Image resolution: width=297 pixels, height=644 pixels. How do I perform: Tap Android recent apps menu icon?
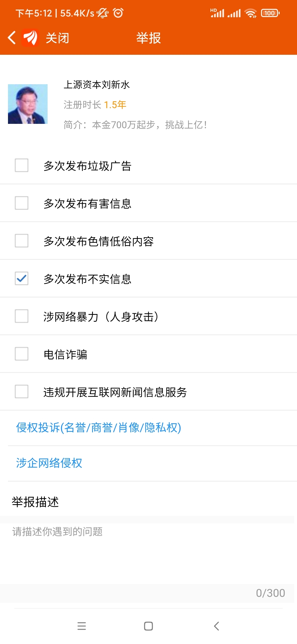[82, 626]
